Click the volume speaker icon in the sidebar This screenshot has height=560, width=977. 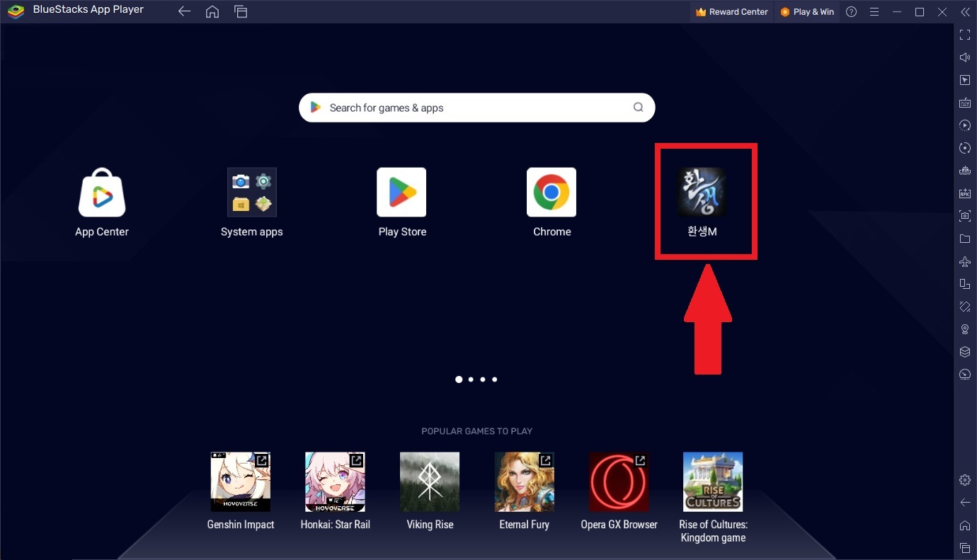click(965, 57)
